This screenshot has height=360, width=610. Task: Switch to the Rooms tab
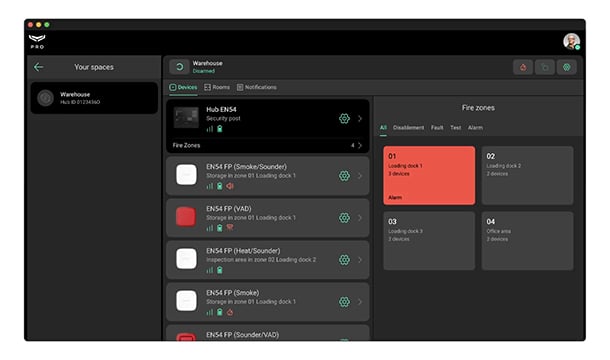click(217, 87)
